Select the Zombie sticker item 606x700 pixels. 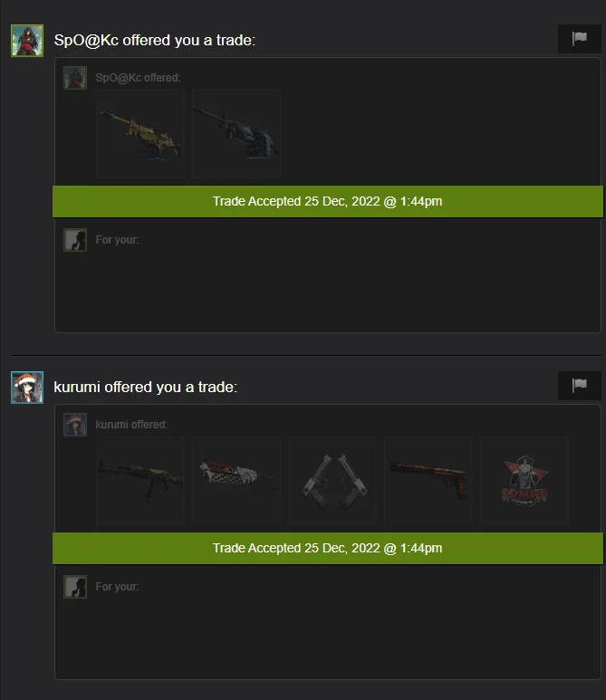(x=524, y=481)
